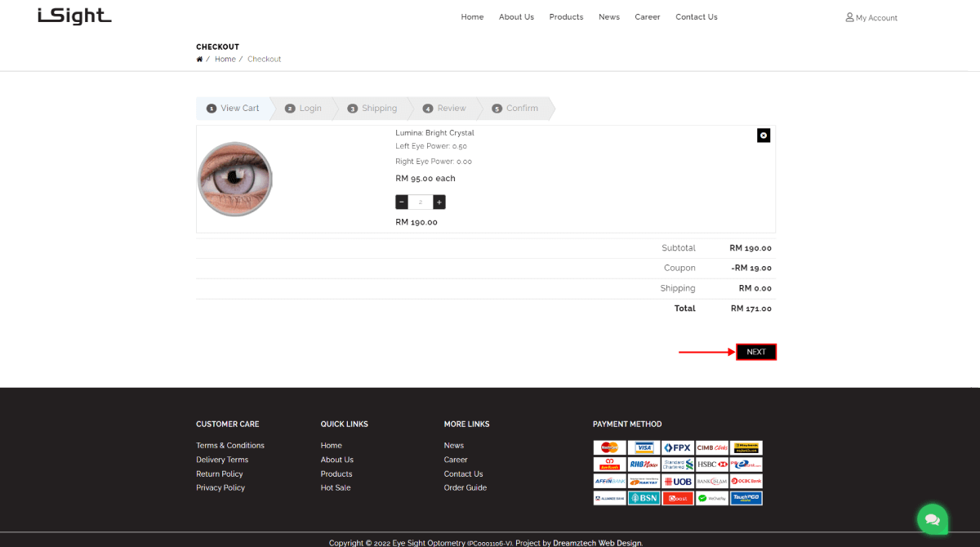Click the Subtotal RM 190.00 amount
The image size is (980, 547).
tap(751, 248)
